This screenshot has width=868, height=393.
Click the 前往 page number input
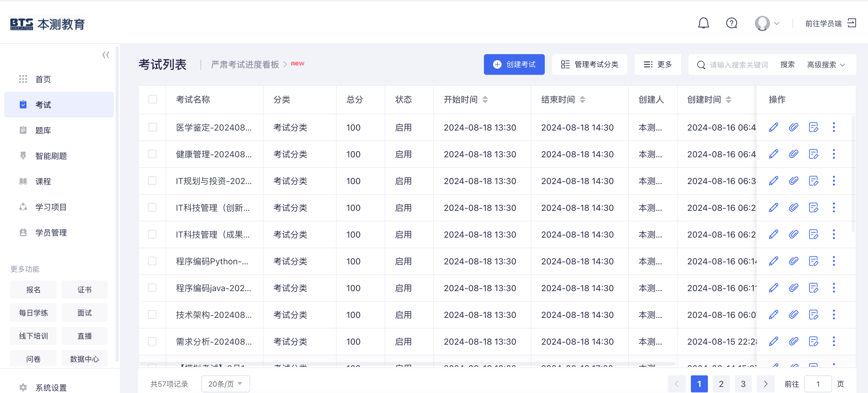coord(818,384)
